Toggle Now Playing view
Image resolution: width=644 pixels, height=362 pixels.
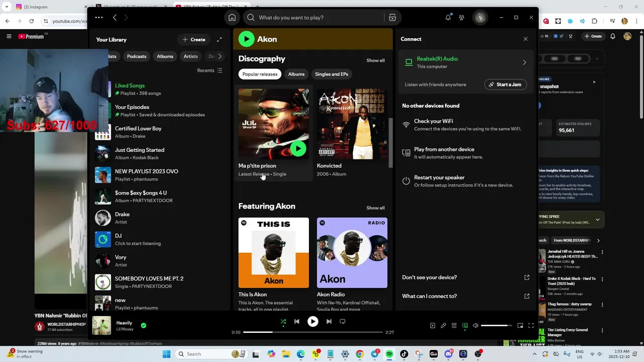point(433,325)
